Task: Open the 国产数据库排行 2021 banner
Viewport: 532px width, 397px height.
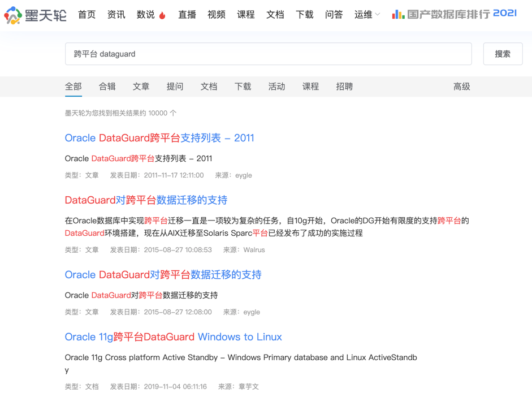Action: (455, 14)
